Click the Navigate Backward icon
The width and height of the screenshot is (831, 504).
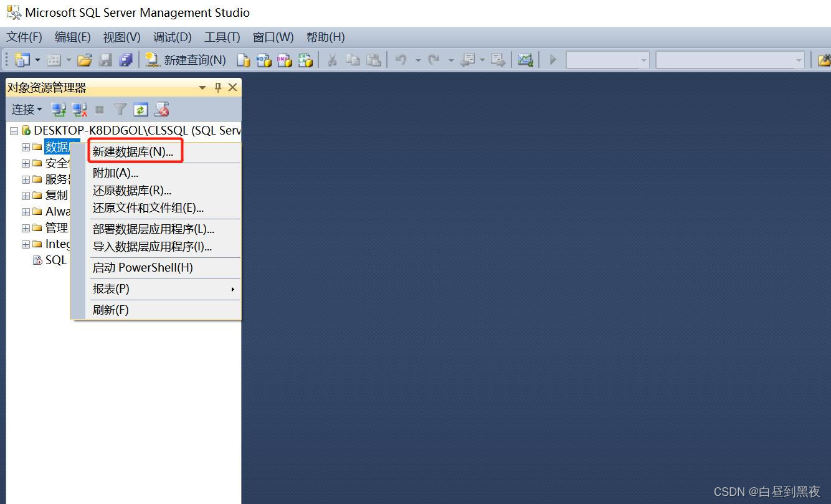click(x=467, y=60)
